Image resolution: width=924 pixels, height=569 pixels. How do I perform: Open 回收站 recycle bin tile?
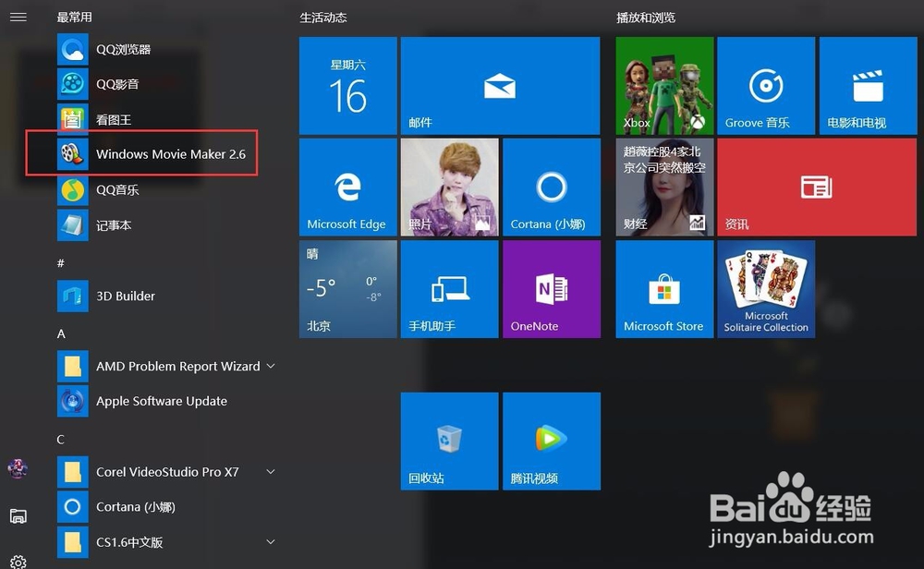point(450,441)
